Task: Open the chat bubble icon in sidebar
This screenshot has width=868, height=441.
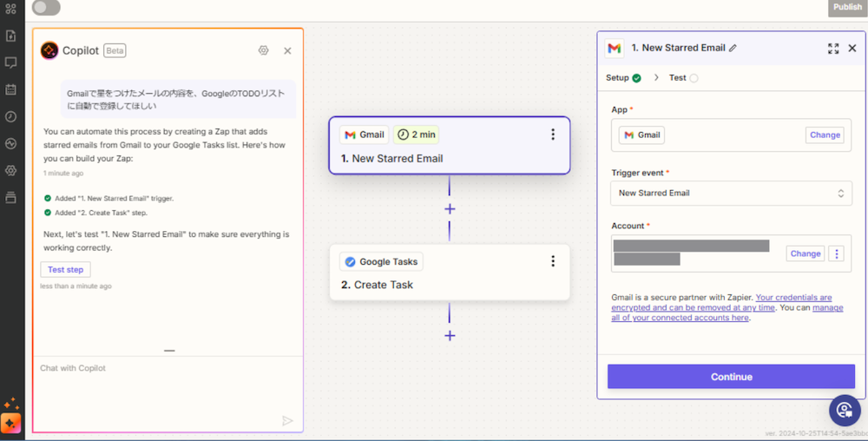Action: [10, 63]
